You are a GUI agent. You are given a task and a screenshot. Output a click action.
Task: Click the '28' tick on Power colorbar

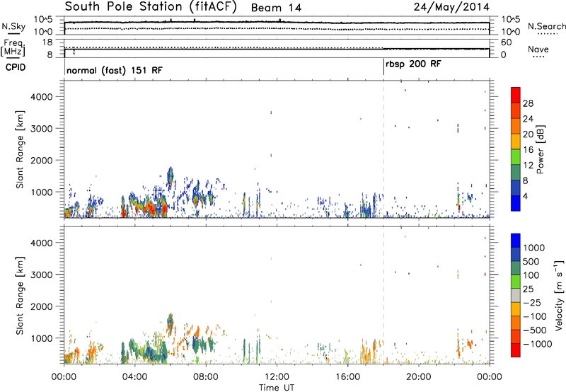pos(528,103)
